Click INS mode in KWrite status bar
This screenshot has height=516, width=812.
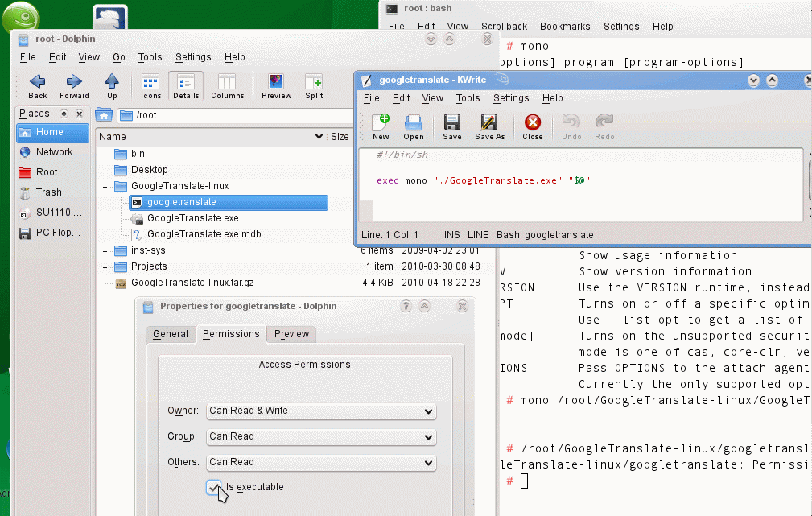click(451, 235)
